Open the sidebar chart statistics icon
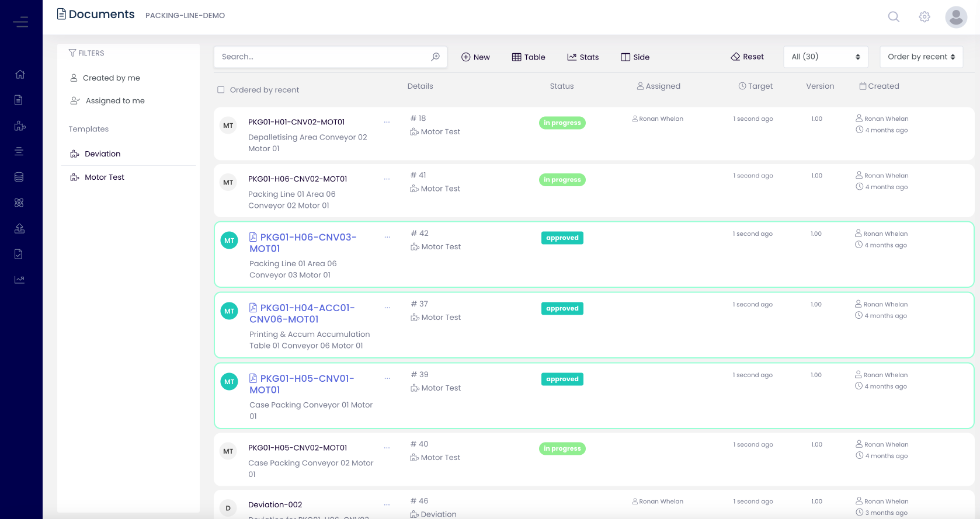 click(x=19, y=280)
